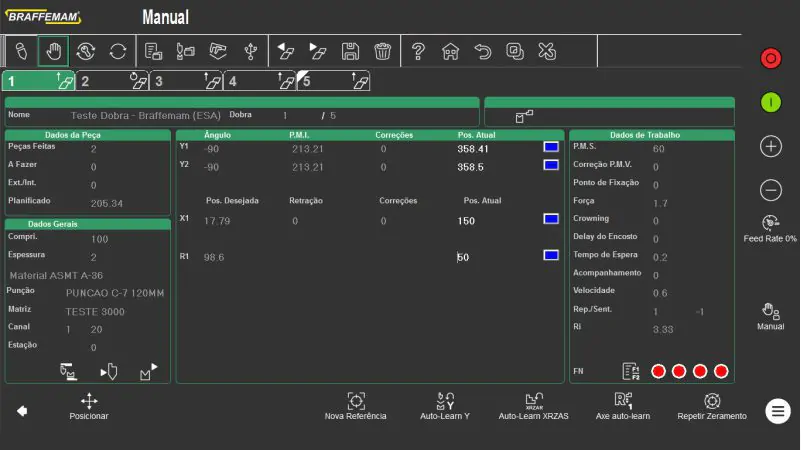The height and width of the screenshot is (450, 801).
Task: Toggle the blue Y2 axis indicator
Action: pyautogui.click(x=551, y=165)
